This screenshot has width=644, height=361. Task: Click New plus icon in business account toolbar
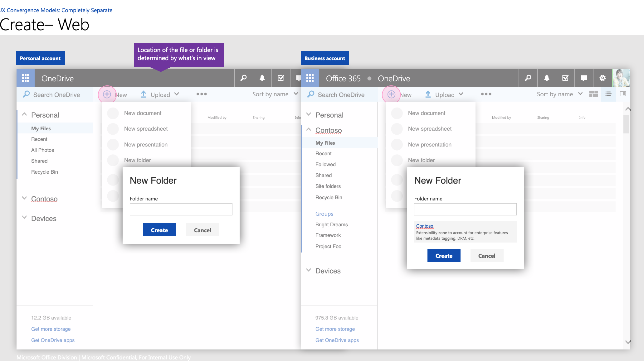(x=391, y=94)
